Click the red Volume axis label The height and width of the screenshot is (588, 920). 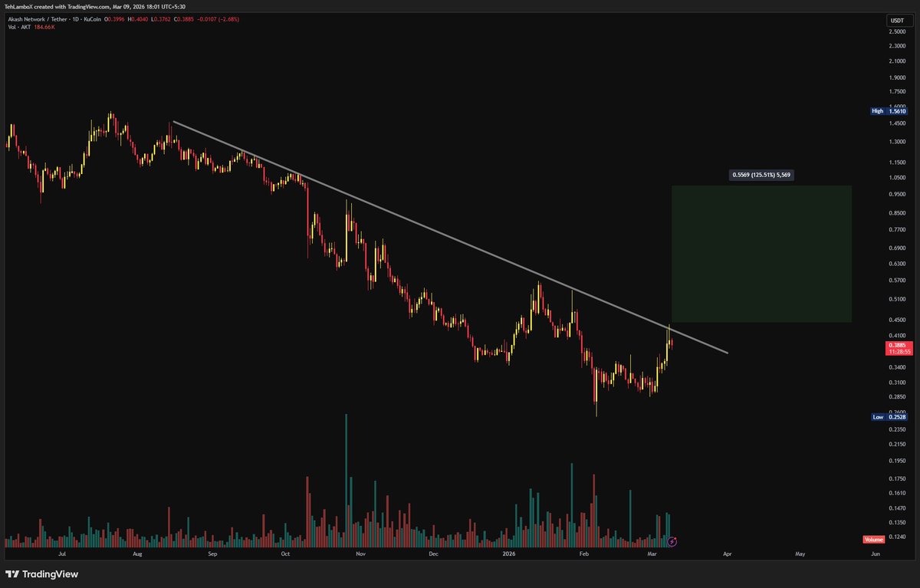click(x=874, y=540)
